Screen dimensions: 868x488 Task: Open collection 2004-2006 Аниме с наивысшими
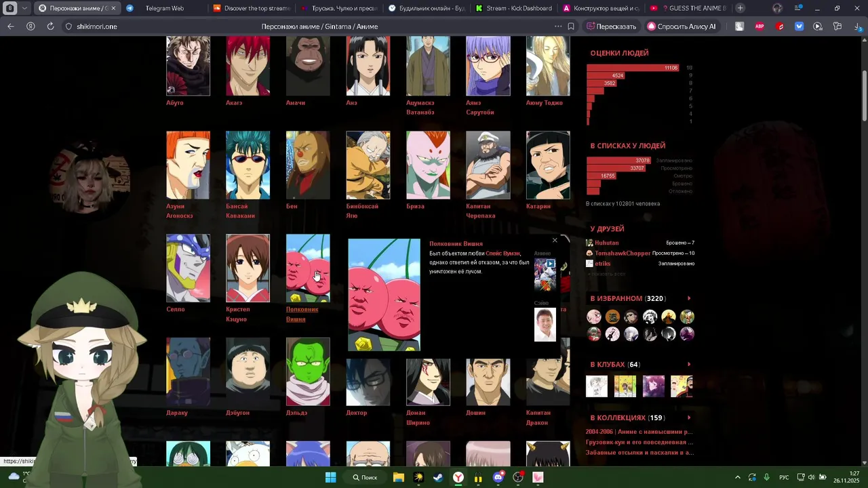coord(639,432)
